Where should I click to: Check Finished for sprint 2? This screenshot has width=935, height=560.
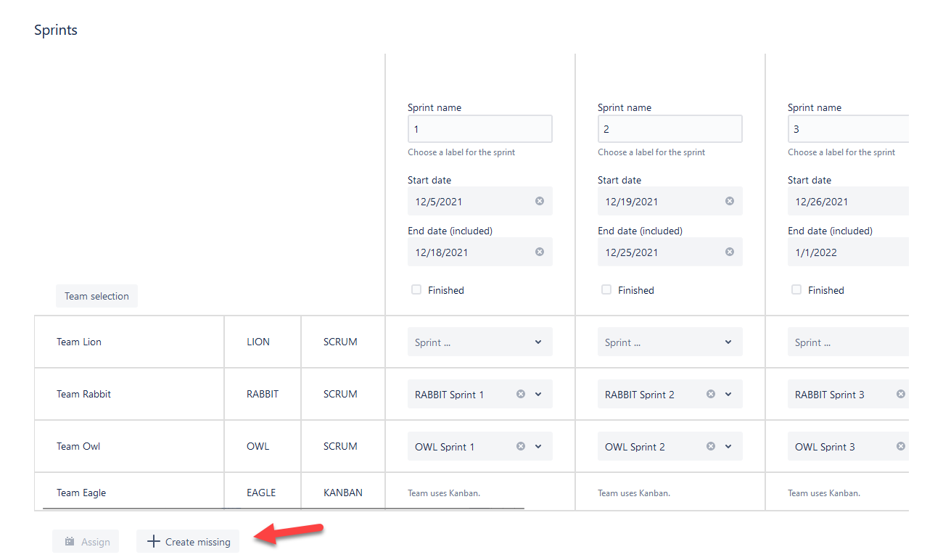tap(606, 289)
